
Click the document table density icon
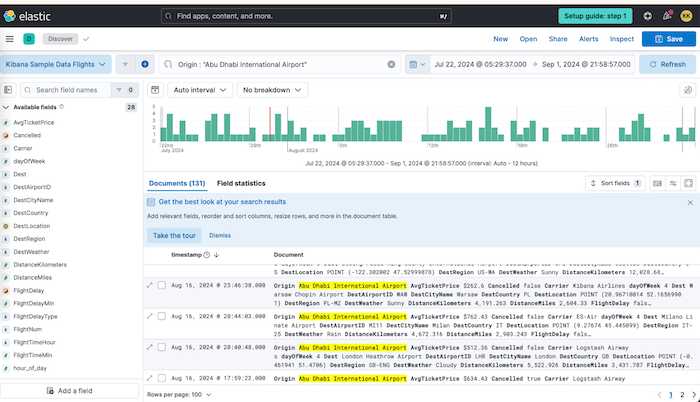[657, 183]
